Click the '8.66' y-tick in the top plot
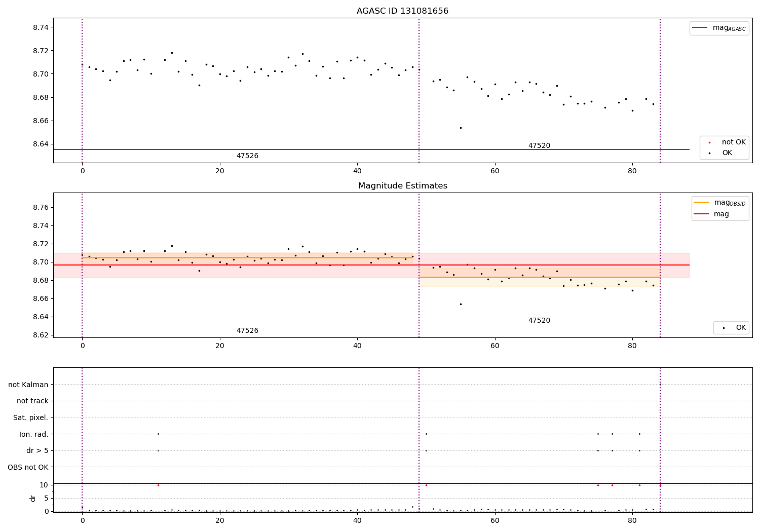This screenshot has width=760, height=532. click(41, 121)
